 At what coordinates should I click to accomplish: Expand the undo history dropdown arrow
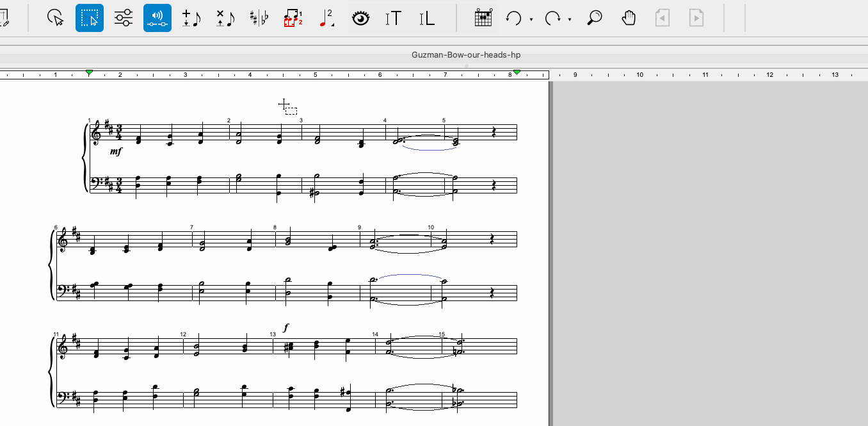531,19
